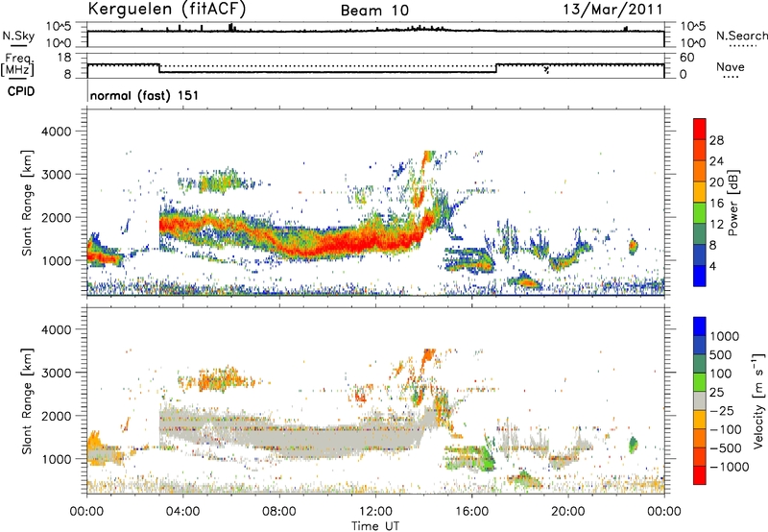768x532 pixels.
Task: Click the "24" label on power colorbar
Action: (x=716, y=161)
